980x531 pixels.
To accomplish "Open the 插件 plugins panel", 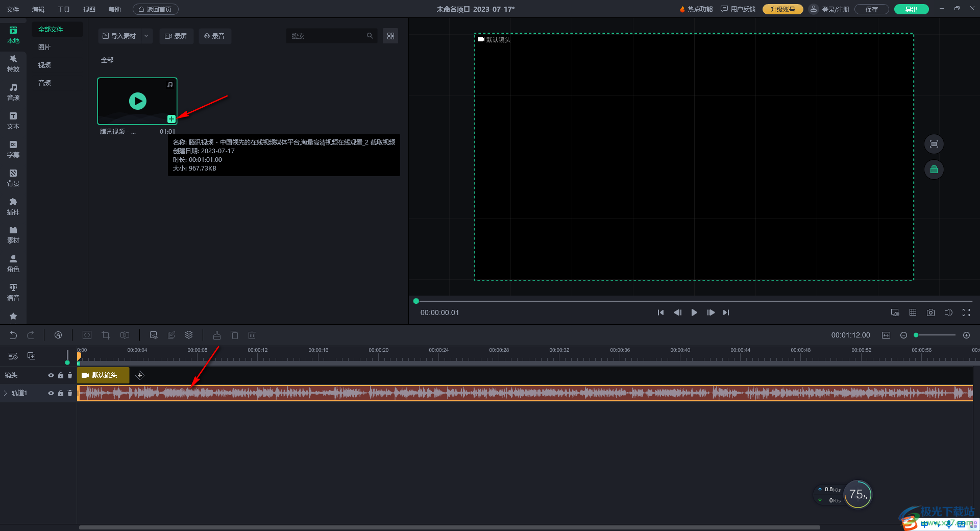I will point(13,207).
